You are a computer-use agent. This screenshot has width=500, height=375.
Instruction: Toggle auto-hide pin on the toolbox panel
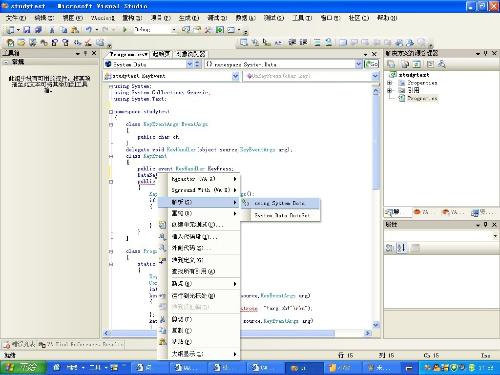tap(85, 53)
